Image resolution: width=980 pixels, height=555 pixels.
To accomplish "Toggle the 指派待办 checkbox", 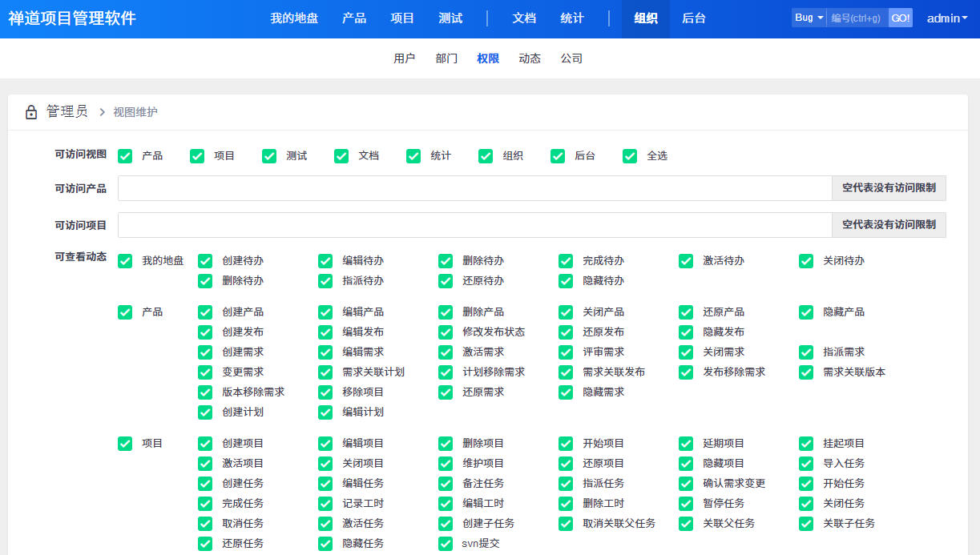I will pos(325,281).
